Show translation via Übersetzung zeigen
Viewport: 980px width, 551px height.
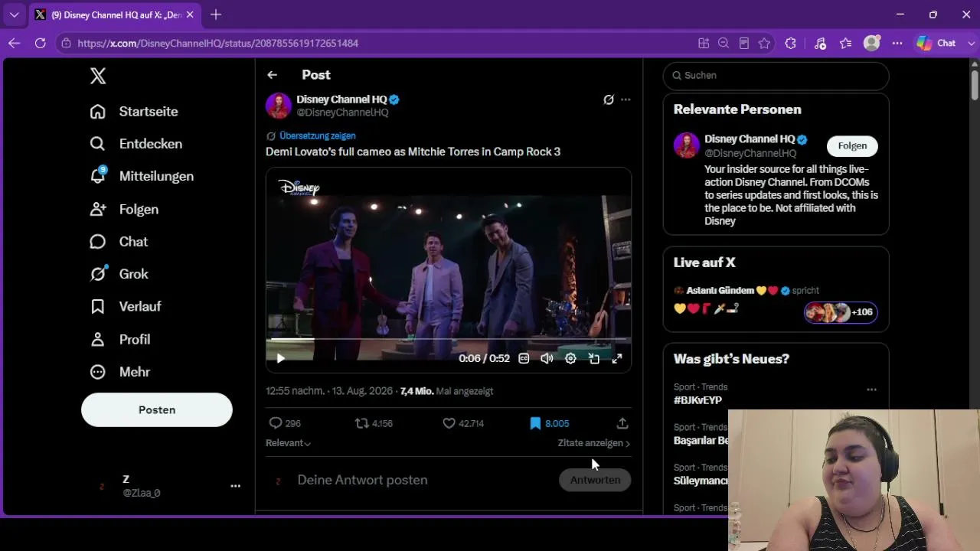point(317,135)
